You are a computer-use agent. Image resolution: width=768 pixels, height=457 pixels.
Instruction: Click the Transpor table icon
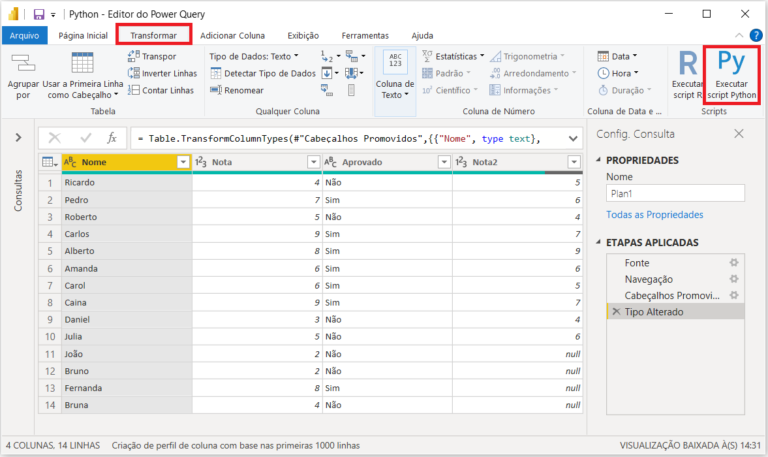134,56
